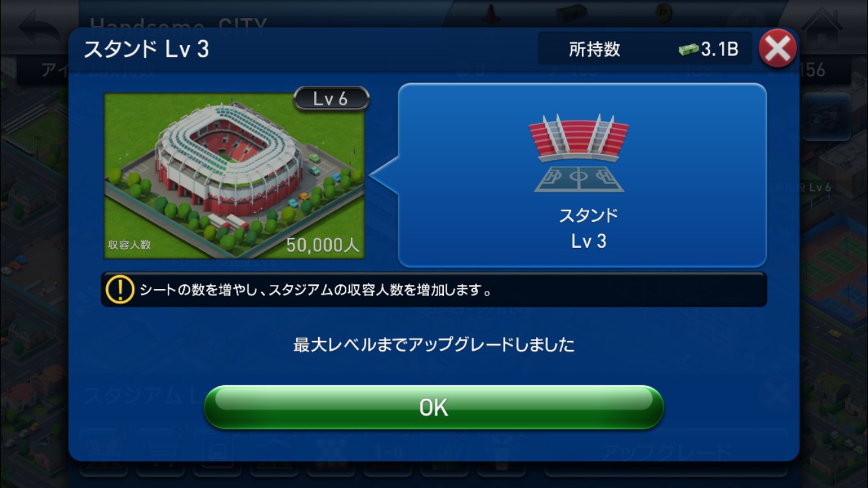868x488 pixels.
Task: Close the スタンド Lv 3 dialog with red X
Action: tap(778, 49)
